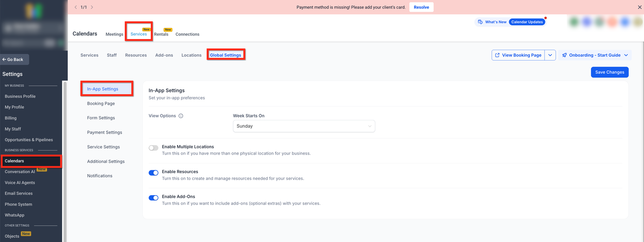Image resolution: width=644 pixels, height=242 pixels.
Task: Click the Save Changes button
Action: point(609,72)
